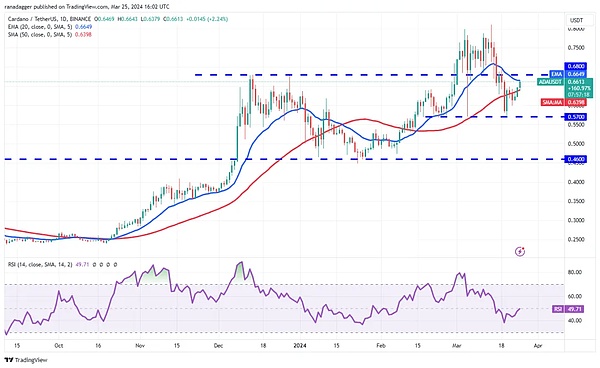This screenshot has width=600, height=368.
Task: Click the EMA (20, close) indicator legend
Action: click(x=49, y=27)
